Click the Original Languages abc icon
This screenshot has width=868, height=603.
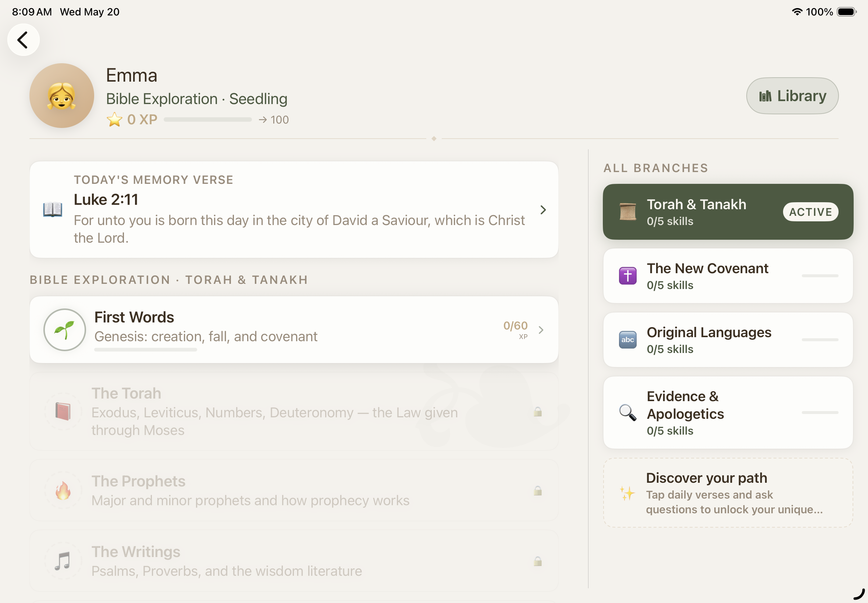(628, 340)
